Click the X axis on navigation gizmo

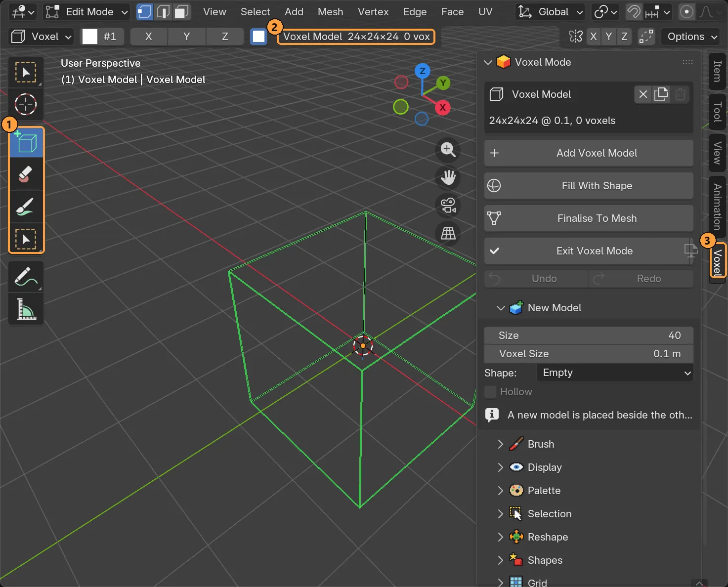[443, 107]
